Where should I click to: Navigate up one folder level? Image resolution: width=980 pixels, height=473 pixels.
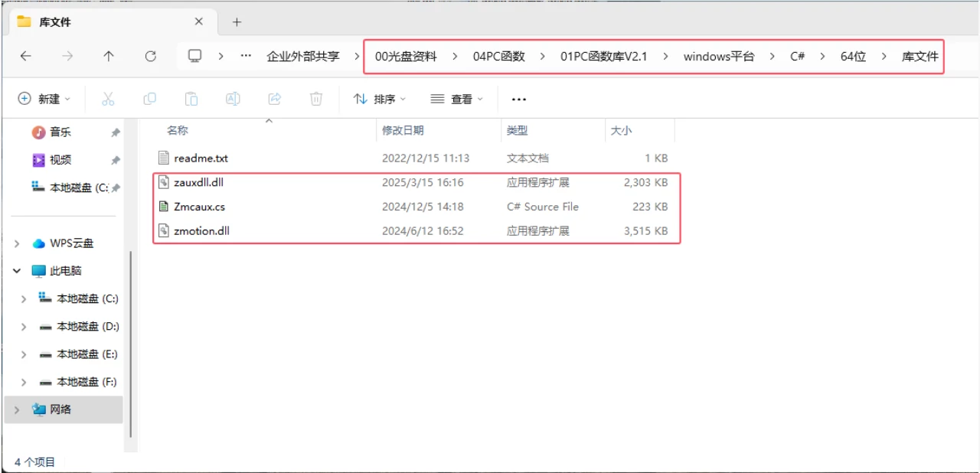point(109,56)
